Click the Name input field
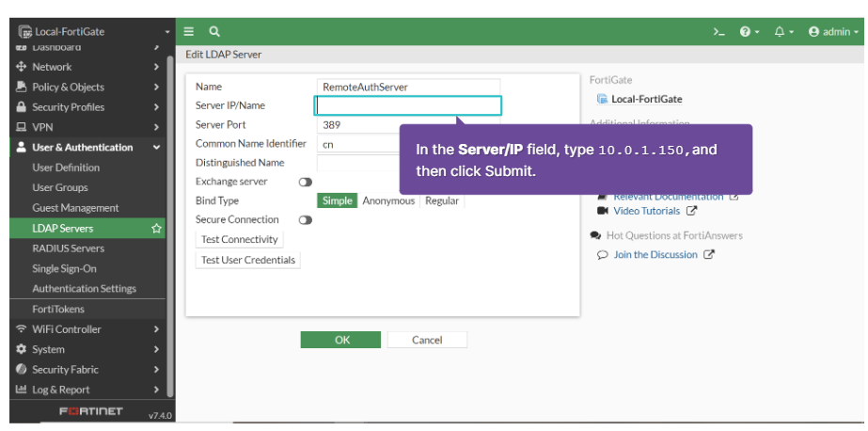The image size is (868, 431). tap(408, 87)
